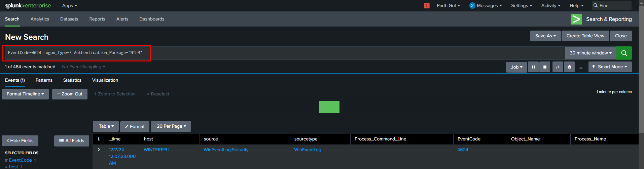The height and width of the screenshot is (169, 644).
Task: Click the WinEventLog sourcetype value
Action: 308,150
